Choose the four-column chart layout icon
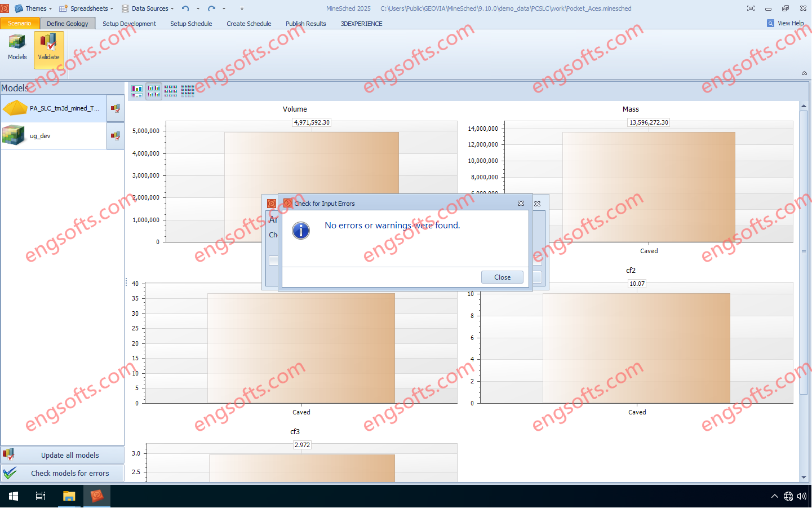812x508 pixels. pos(188,91)
